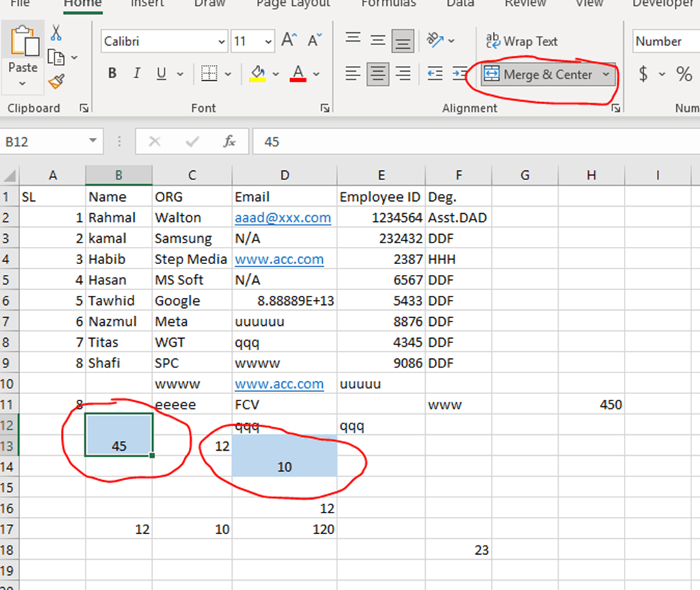Screen dimensions: 700x590
Task: Open the aaad@xxx.com email link
Action: pos(283,217)
